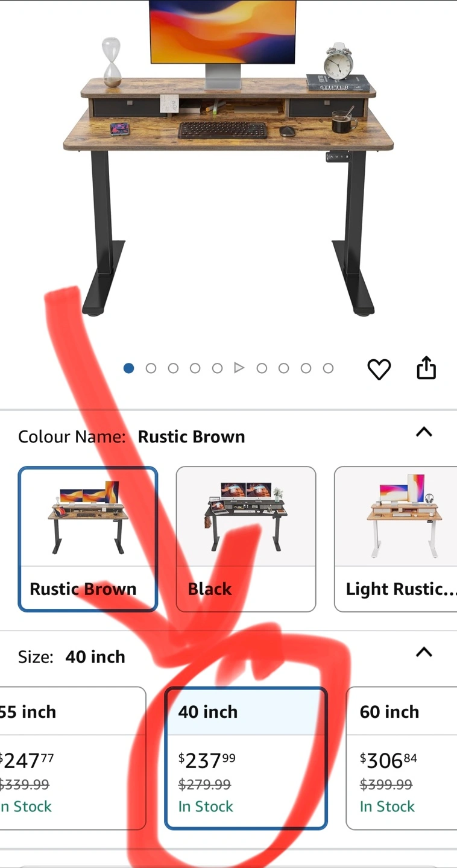The height and width of the screenshot is (868, 457).
Task: Select the Light Rustic colour option
Action: click(396, 539)
